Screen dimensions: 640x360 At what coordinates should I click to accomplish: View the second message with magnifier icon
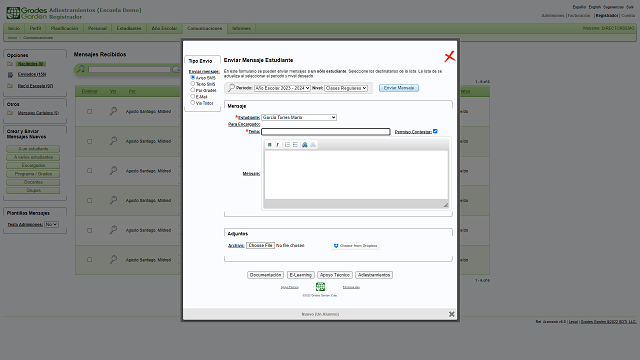tap(113, 141)
